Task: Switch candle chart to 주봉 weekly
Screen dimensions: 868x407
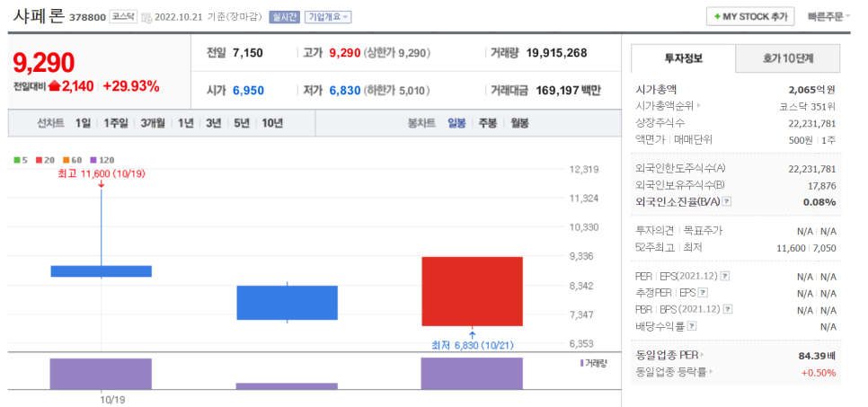Action: tap(488, 123)
